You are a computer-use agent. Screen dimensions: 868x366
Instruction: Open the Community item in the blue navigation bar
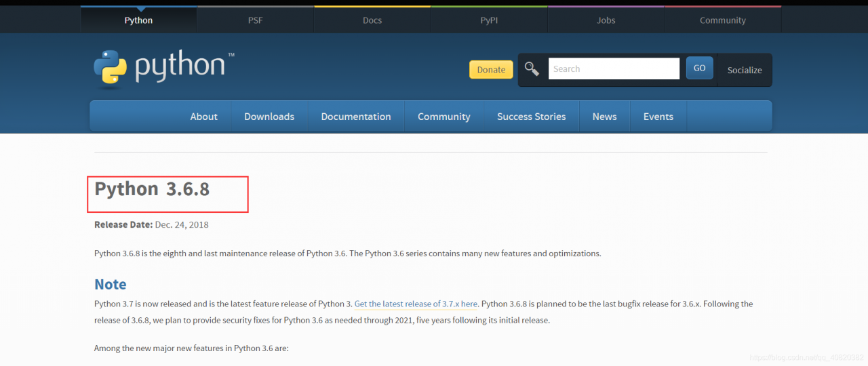tap(443, 116)
